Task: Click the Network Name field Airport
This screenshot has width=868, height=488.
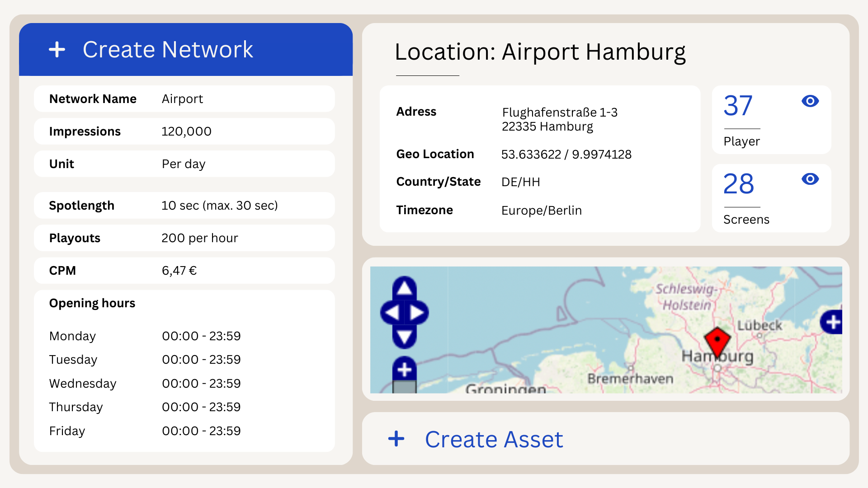Action: (x=183, y=99)
